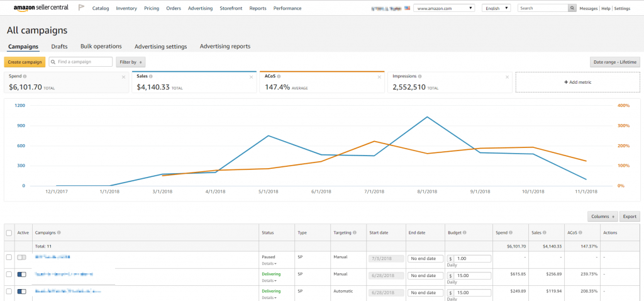The height and width of the screenshot is (301, 644).
Task: Open the Filter by dropdown
Action: point(131,62)
